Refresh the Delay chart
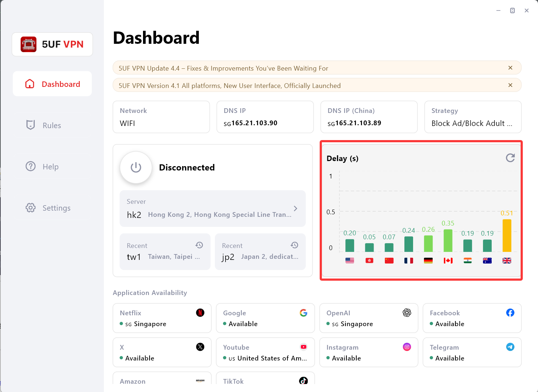The image size is (538, 392). 510,158
